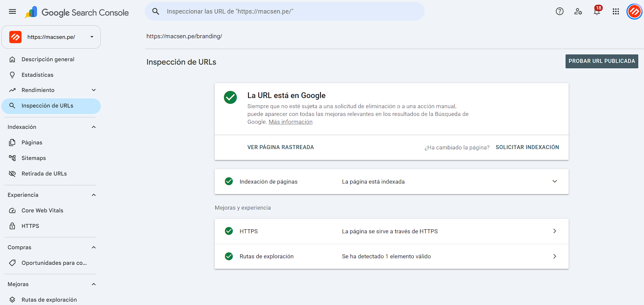The image size is (644, 305).
Task: Click the Core Web Vitals gauge icon
Action: [x=13, y=210]
